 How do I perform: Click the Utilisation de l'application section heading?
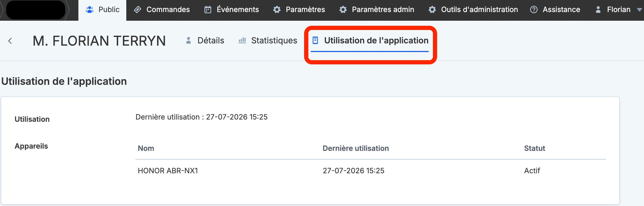[64, 81]
